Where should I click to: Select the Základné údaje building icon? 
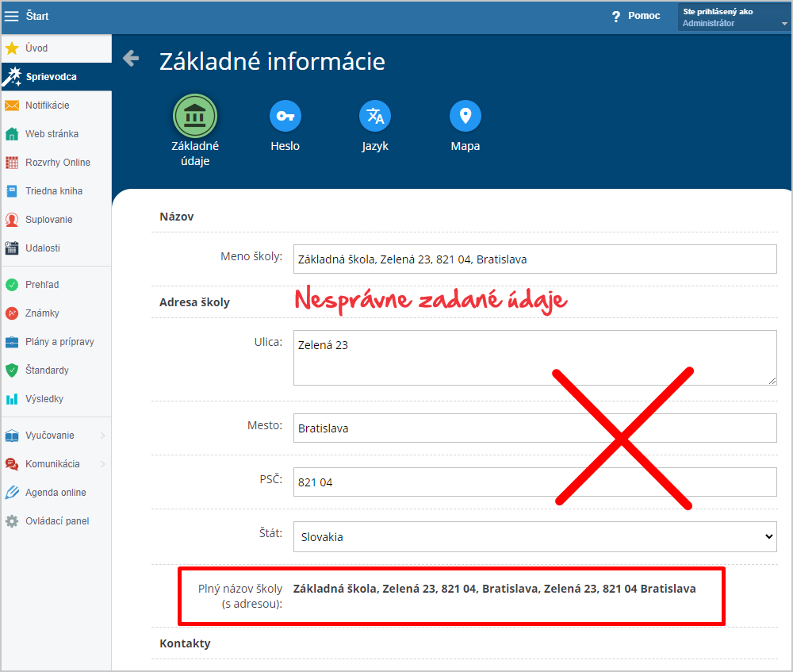195,116
